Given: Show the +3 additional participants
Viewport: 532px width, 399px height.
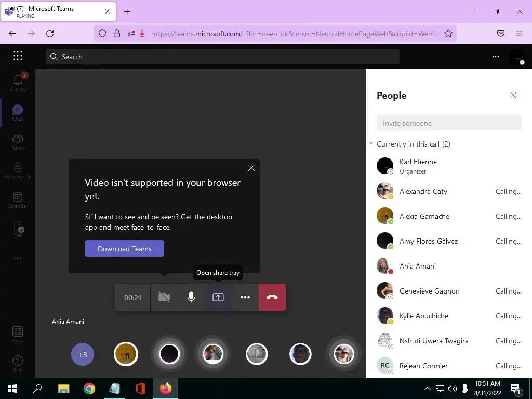Looking at the screenshot, I should [83, 354].
